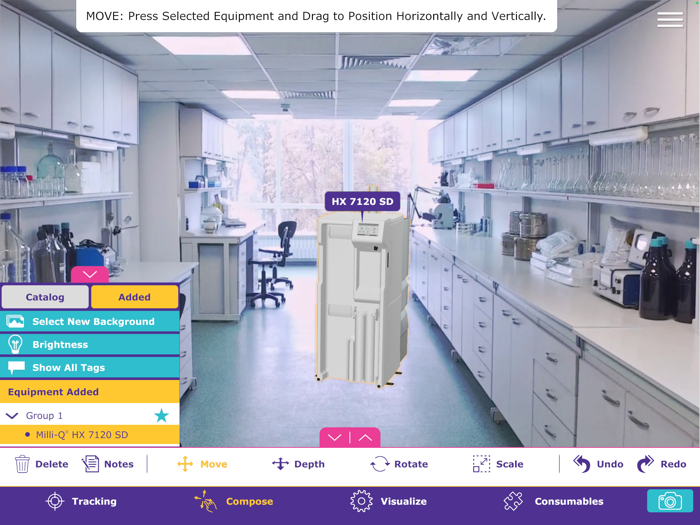Click the Show All Tags speech bubble icon
The width and height of the screenshot is (700, 525).
click(16, 367)
